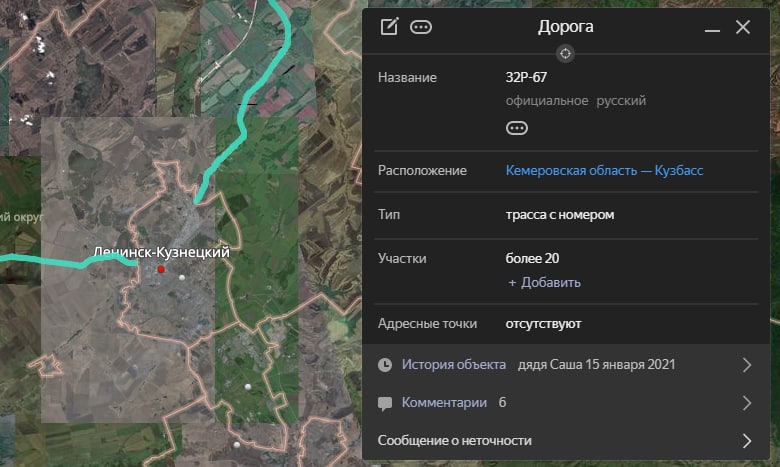
Task: Click the русский language tag
Action: [x=621, y=101]
